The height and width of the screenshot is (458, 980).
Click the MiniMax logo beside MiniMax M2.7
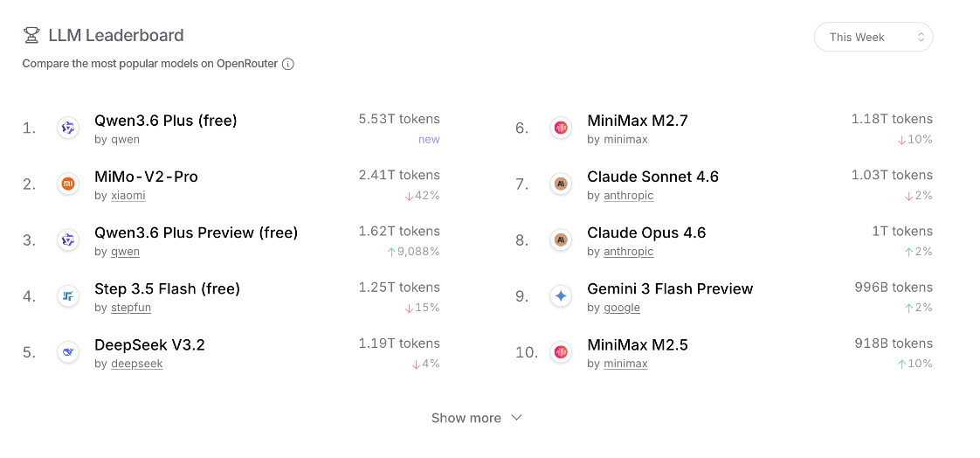[x=561, y=128]
